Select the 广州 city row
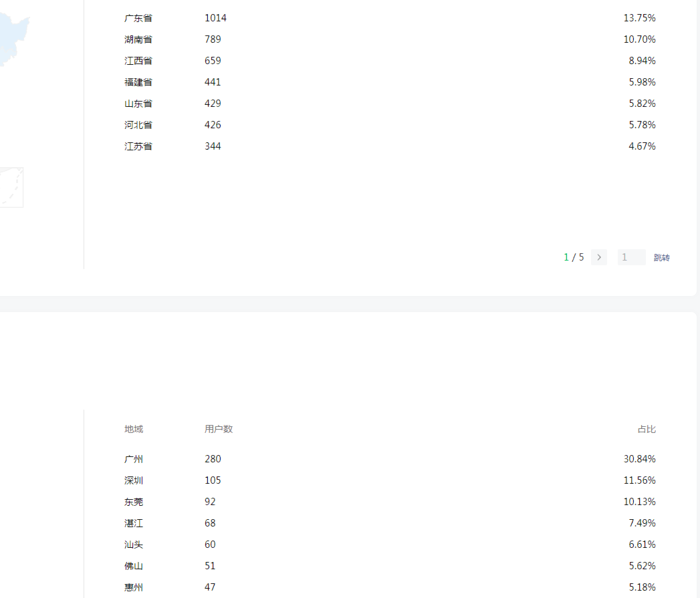This screenshot has width=700, height=598. (x=134, y=459)
